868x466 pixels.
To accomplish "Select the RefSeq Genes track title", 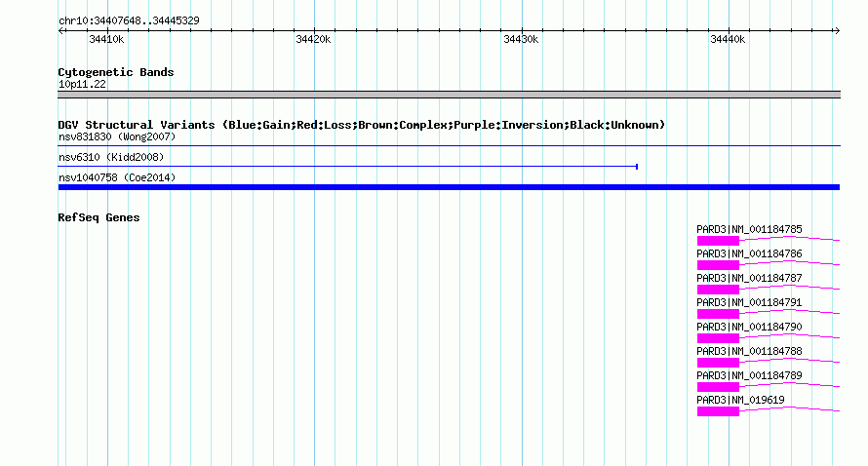I will [x=99, y=217].
